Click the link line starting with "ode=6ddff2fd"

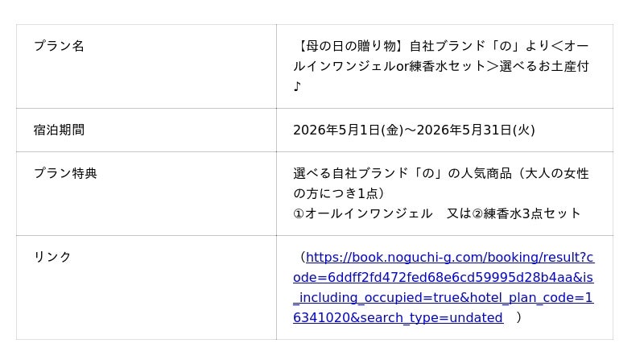pyautogui.click(x=443, y=278)
